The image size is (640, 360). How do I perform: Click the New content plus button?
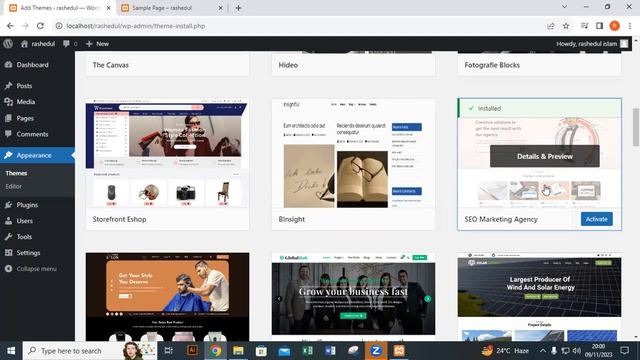(x=97, y=44)
